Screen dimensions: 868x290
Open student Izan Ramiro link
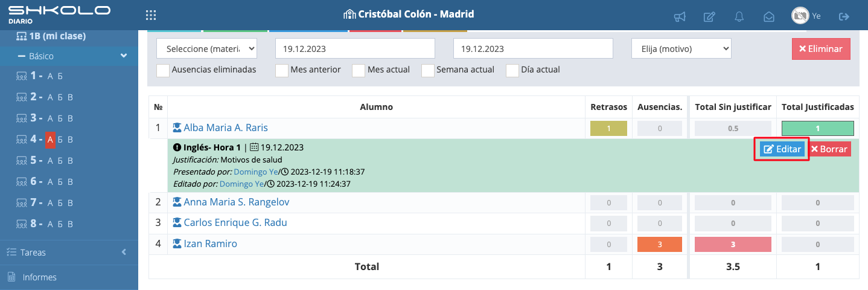(211, 244)
